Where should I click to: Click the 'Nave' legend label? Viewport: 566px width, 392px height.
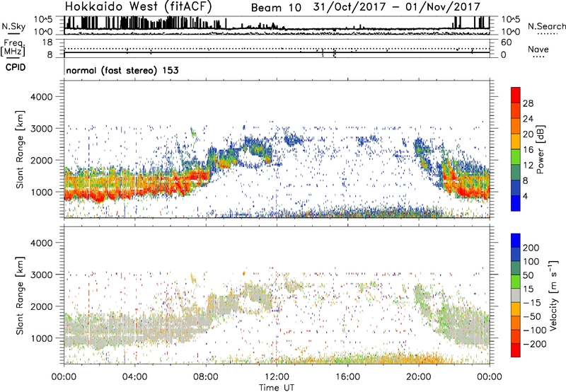[538, 50]
